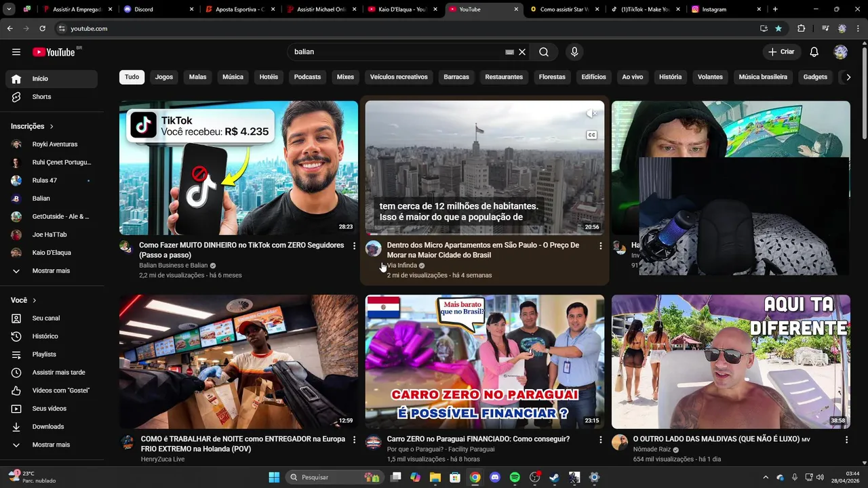The height and width of the screenshot is (488, 868).
Task: Show hidden system tray icons
Action: 766,477
